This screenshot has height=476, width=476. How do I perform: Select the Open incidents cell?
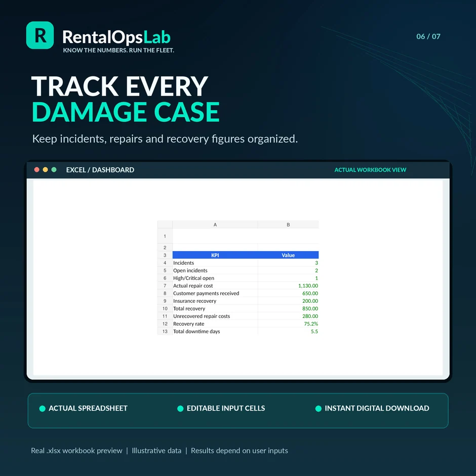[x=215, y=270]
